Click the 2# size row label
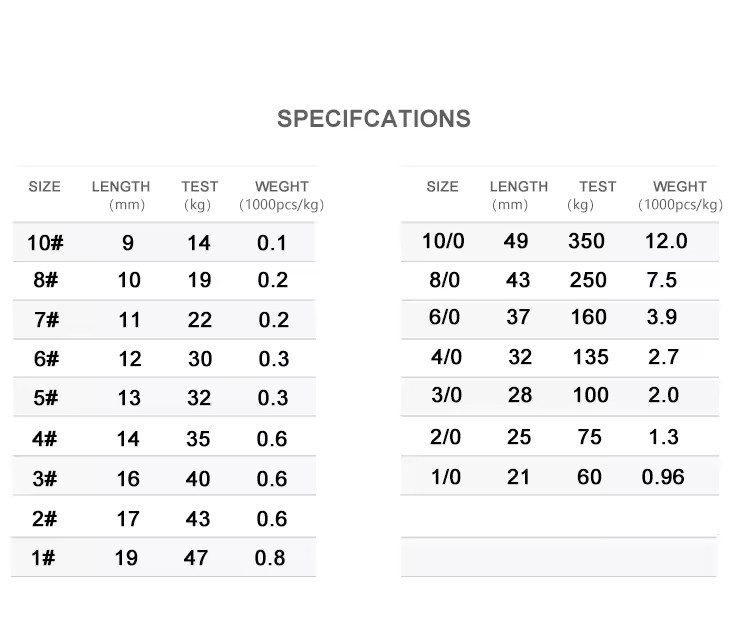741x621 pixels. click(44, 519)
